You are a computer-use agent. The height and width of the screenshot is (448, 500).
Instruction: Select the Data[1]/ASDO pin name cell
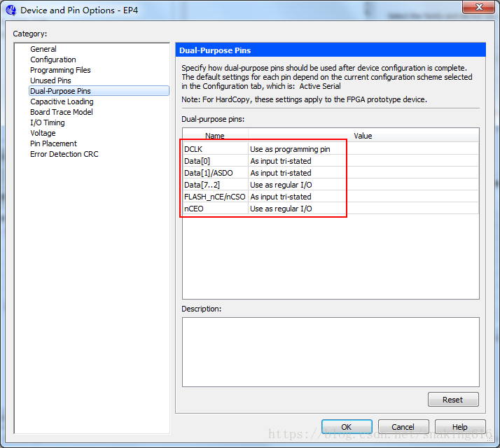[215, 172]
